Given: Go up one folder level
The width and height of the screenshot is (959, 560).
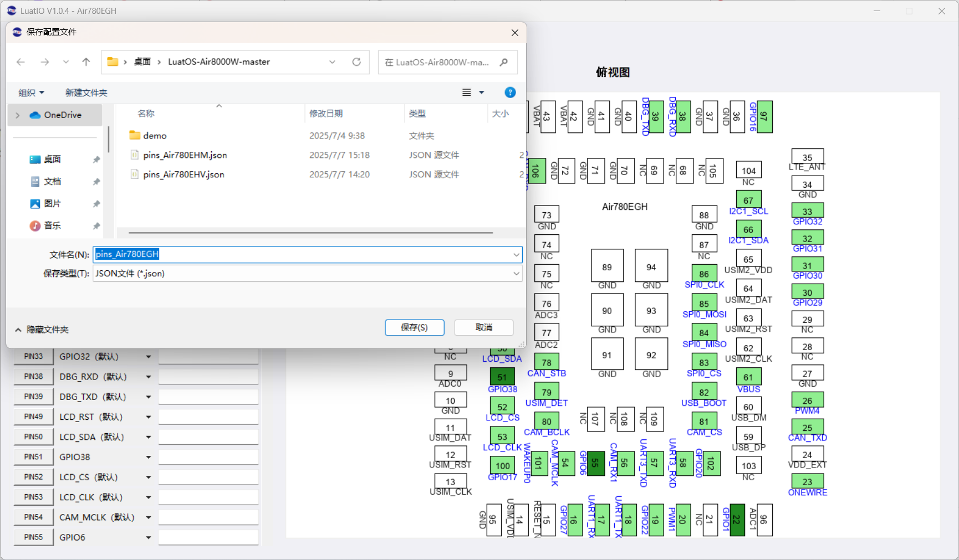Looking at the screenshot, I should pyautogui.click(x=86, y=62).
